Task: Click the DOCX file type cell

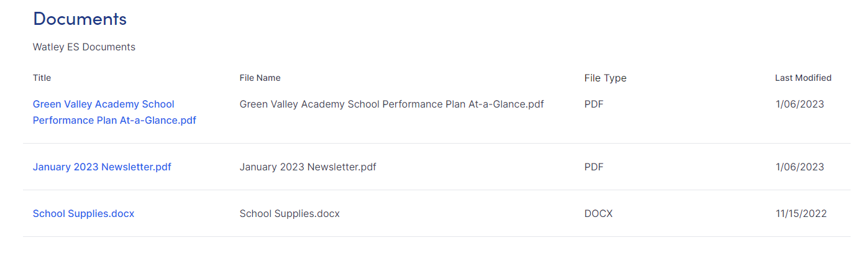Action: click(598, 213)
